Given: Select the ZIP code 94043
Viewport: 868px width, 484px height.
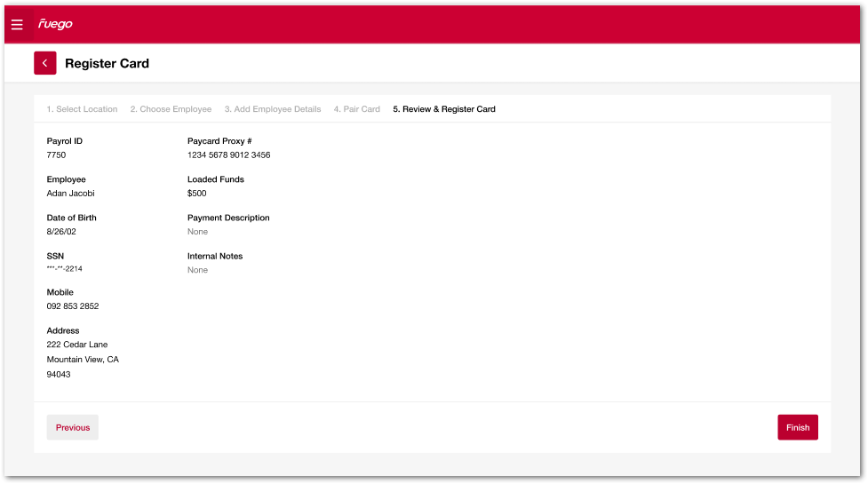Looking at the screenshot, I should click(58, 375).
